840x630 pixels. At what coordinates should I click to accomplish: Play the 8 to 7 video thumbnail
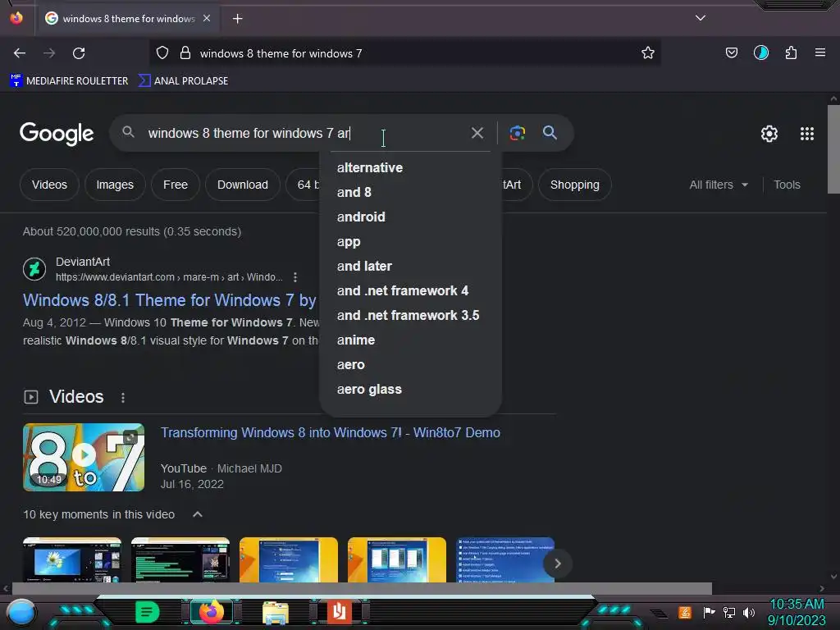coord(84,458)
